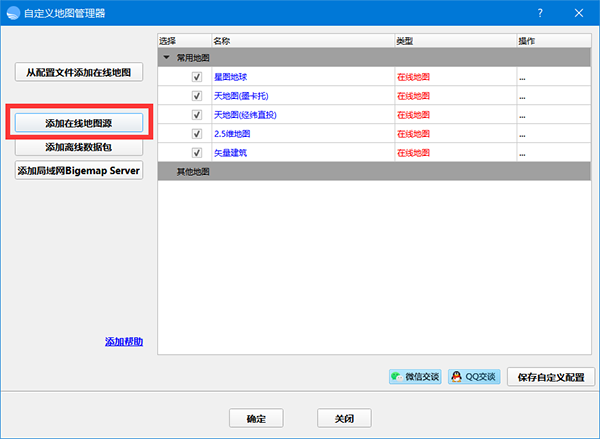
Task: Disable the 2.5维地图 checkbox
Action: click(x=196, y=133)
